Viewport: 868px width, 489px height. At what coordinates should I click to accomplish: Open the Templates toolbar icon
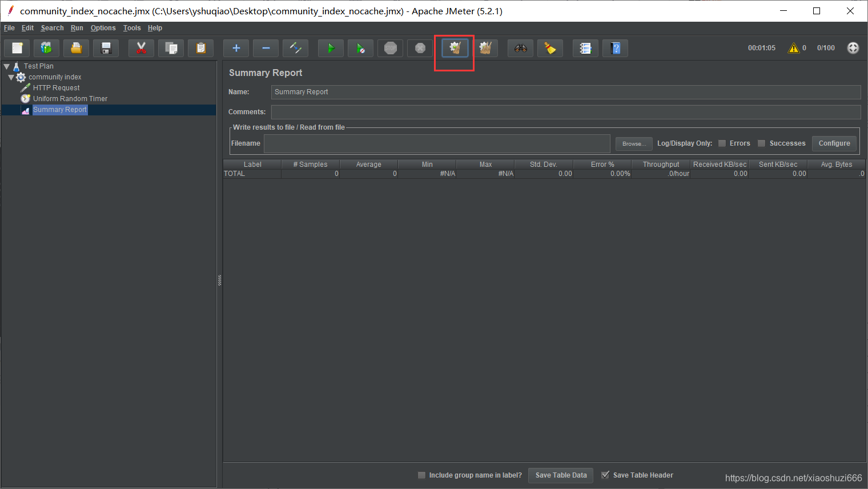(46, 49)
